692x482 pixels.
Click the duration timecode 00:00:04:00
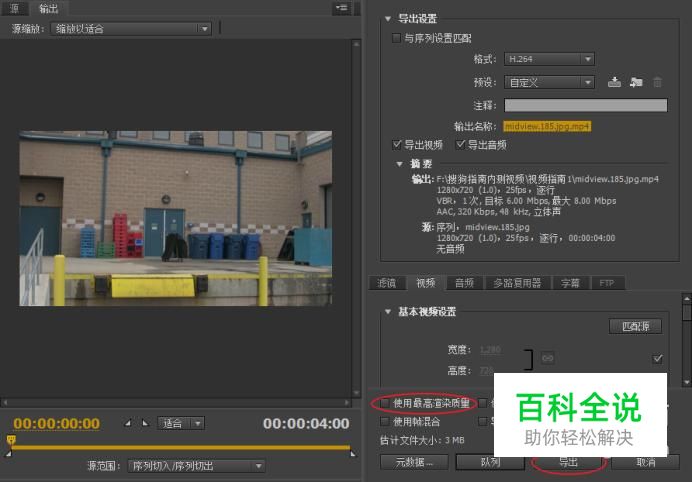[x=306, y=423]
